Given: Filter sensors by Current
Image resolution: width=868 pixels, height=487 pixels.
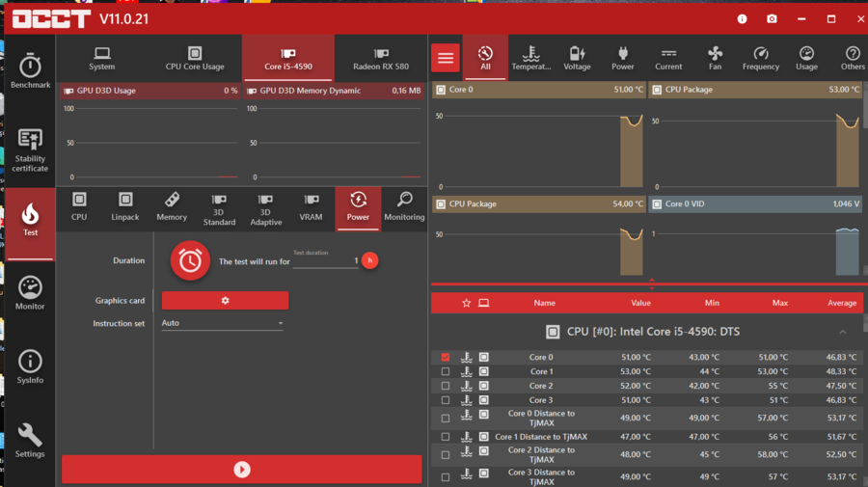Looking at the screenshot, I should [668, 58].
